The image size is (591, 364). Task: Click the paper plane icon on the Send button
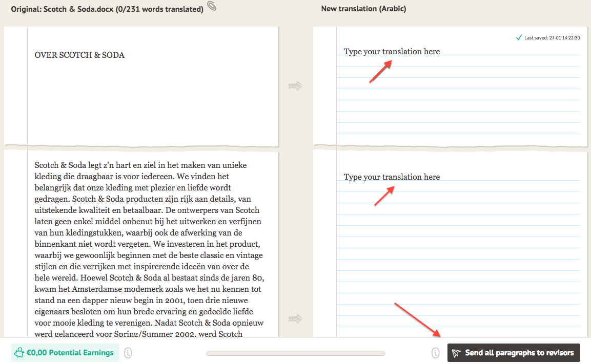[x=456, y=353]
